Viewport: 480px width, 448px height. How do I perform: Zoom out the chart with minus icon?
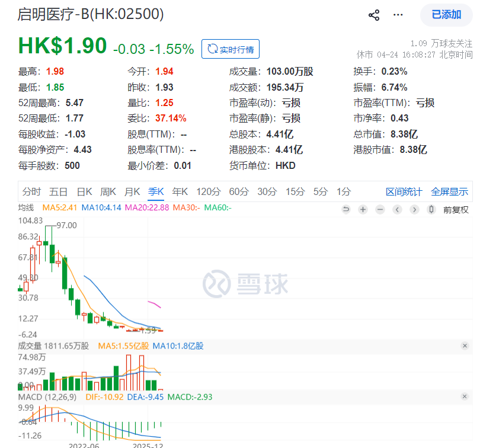[x=380, y=209]
